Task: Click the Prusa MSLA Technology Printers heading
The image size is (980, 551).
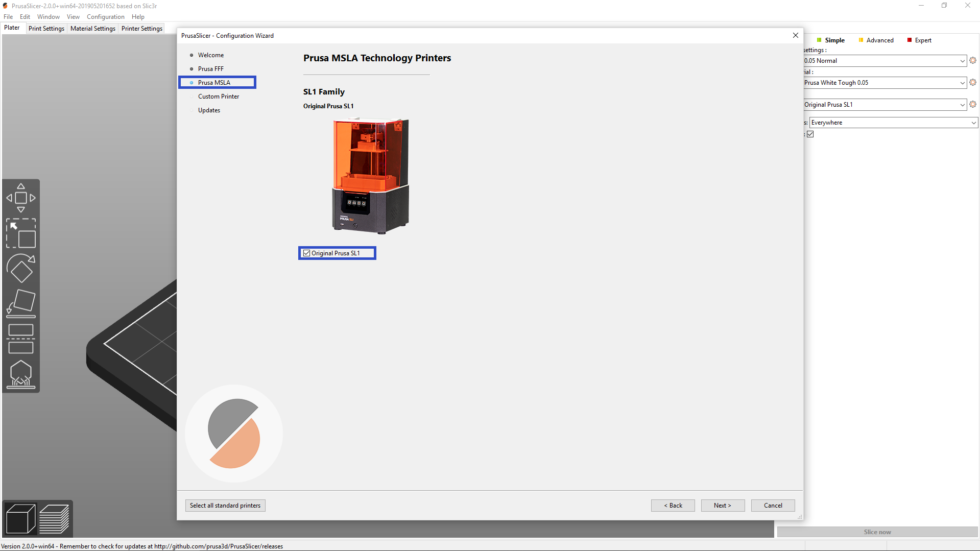Action: 377,58
